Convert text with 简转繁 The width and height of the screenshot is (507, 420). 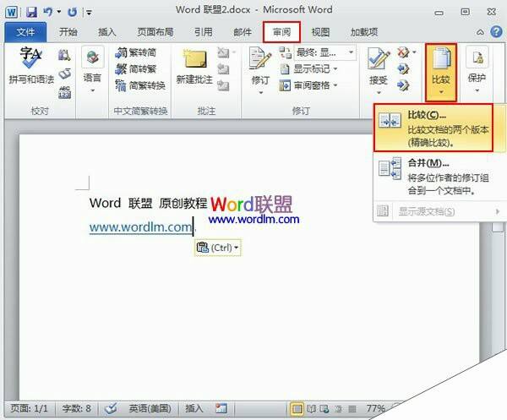tap(136, 68)
